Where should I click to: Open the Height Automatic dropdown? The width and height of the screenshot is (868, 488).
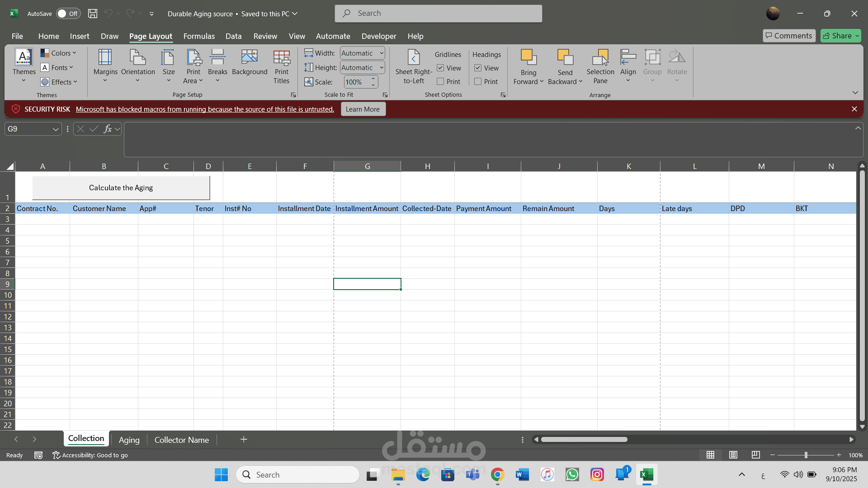pos(382,67)
